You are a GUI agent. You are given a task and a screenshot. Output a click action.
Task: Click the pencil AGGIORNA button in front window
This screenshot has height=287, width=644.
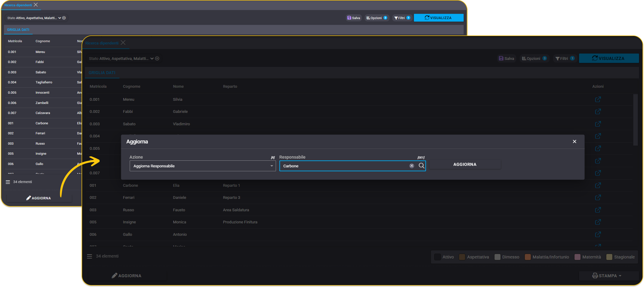[127, 276]
